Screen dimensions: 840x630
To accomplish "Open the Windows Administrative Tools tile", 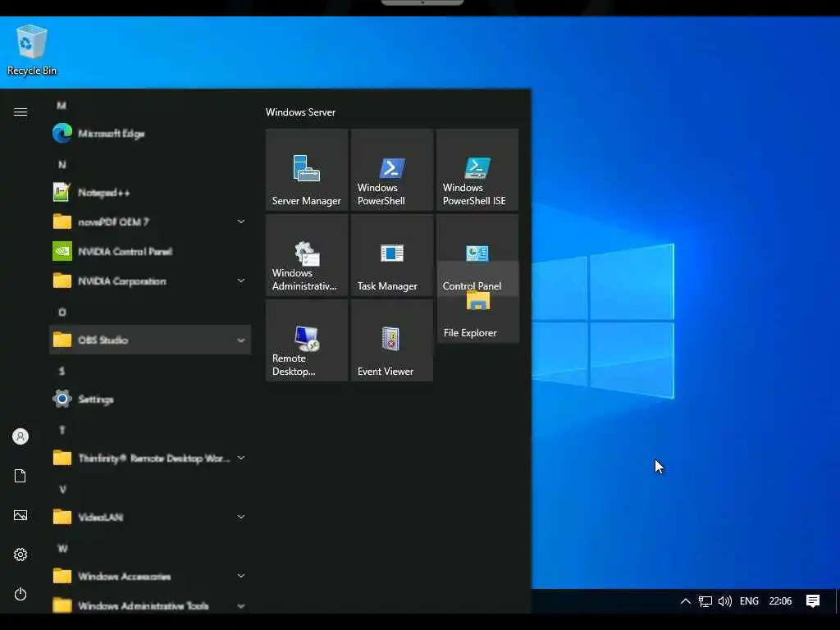I will pyautogui.click(x=307, y=255).
